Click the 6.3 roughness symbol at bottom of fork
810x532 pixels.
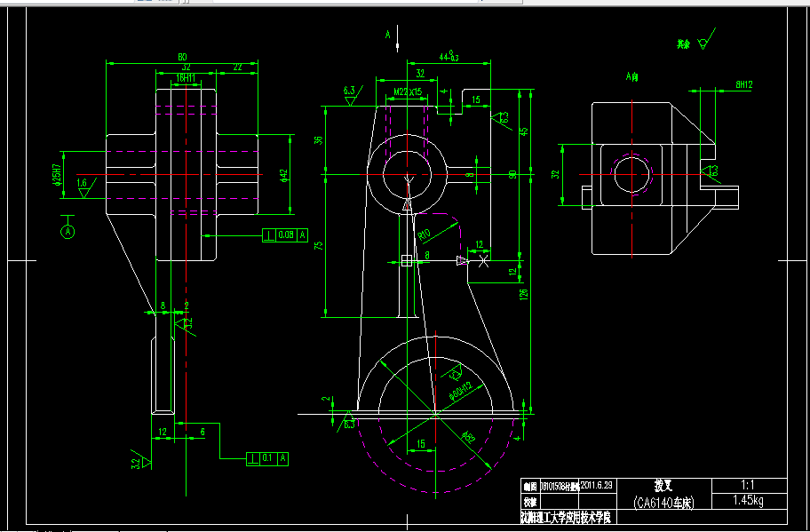pyautogui.click(x=347, y=421)
